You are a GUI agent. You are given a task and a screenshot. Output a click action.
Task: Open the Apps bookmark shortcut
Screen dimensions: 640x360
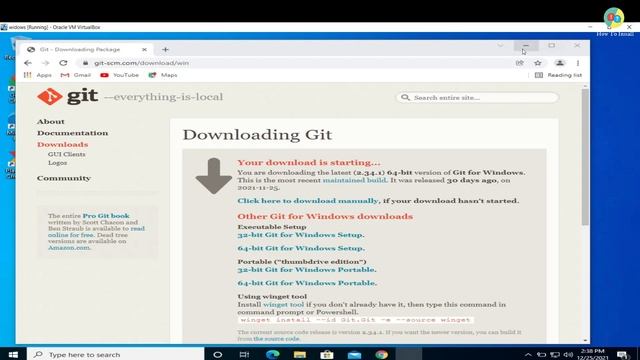[38, 75]
